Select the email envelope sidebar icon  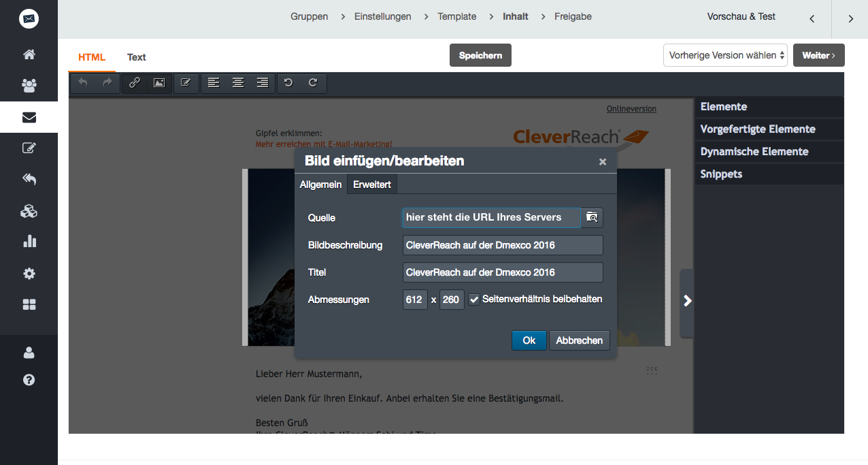(x=29, y=117)
